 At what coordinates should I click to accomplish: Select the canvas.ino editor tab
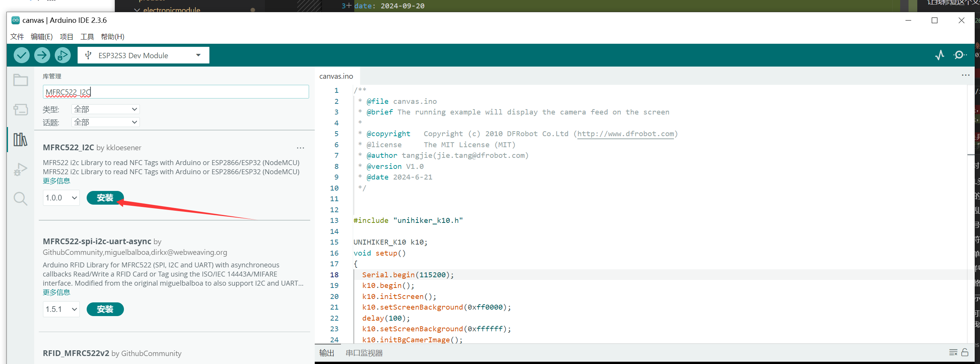click(336, 76)
